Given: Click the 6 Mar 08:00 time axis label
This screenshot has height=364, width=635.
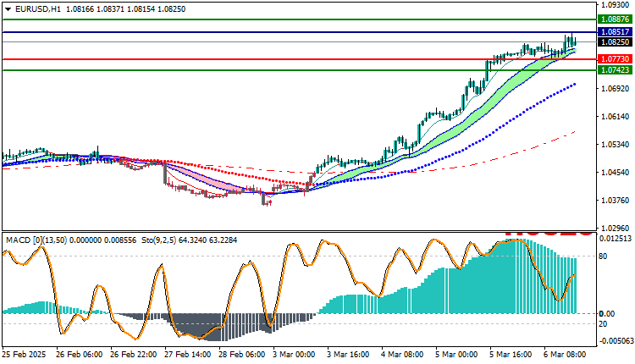Looking at the screenshot, I should click(566, 355).
